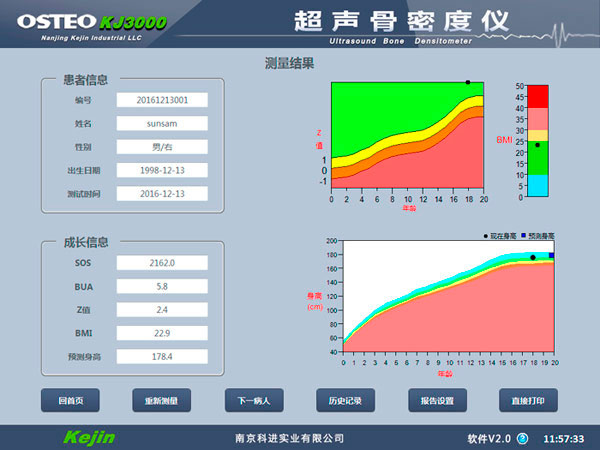
Task: Go to next patient with 下一病人
Action: [x=254, y=400]
